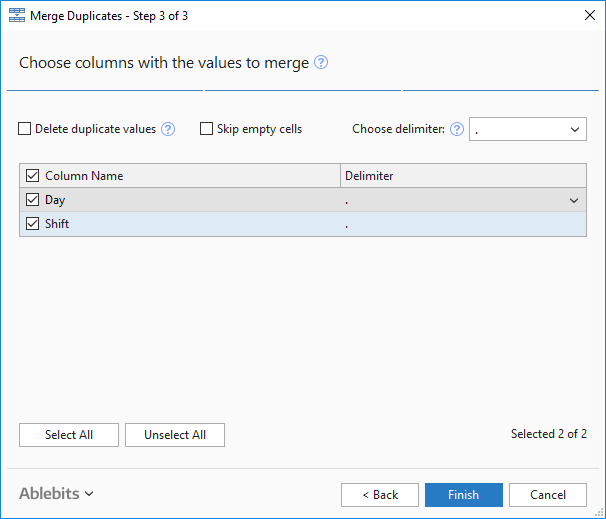Image resolution: width=606 pixels, height=519 pixels.
Task: Uncheck the Shift column checkbox
Action: coord(32,224)
